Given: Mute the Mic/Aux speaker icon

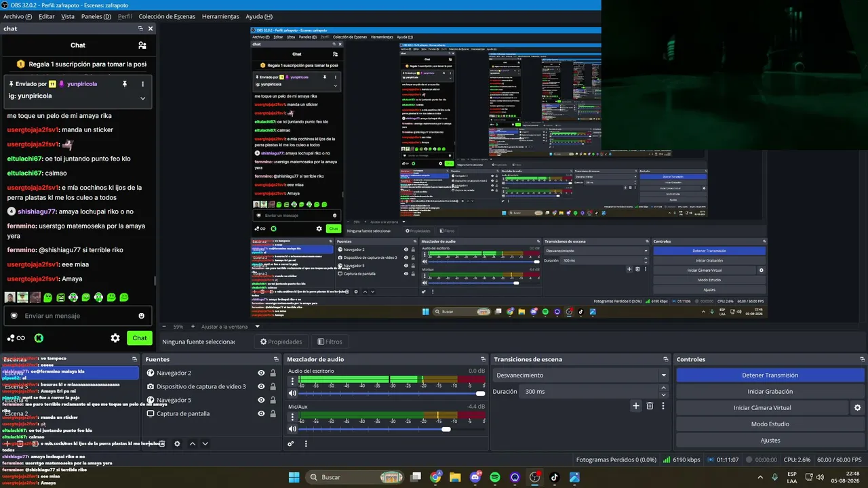Looking at the screenshot, I should click(292, 429).
